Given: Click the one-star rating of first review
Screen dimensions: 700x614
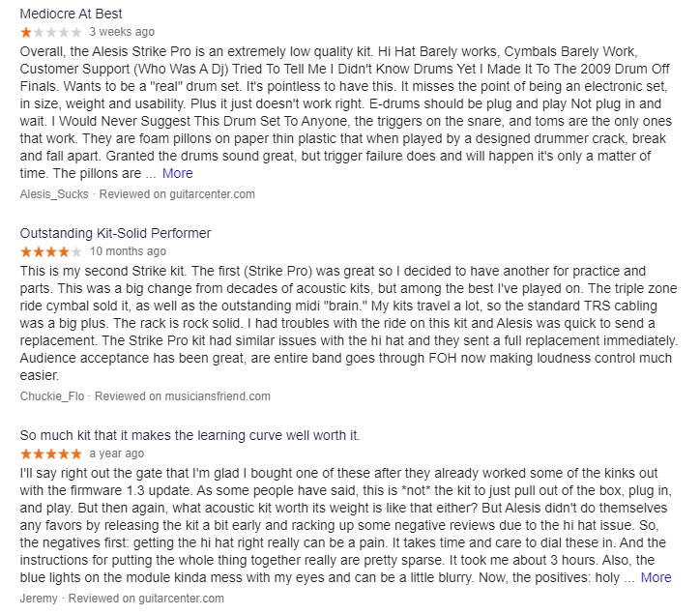Looking at the screenshot, I should click(51, 32).
